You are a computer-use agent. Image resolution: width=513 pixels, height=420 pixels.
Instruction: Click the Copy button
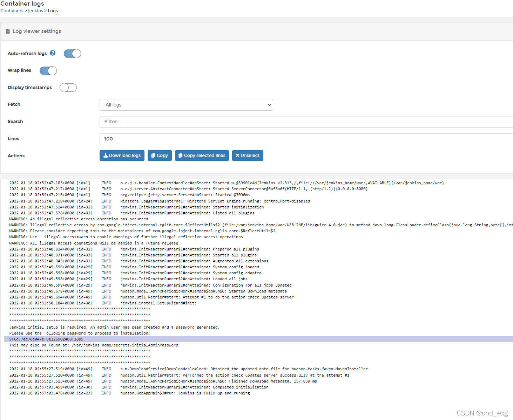pyautogui.click(x=160, y=156)
